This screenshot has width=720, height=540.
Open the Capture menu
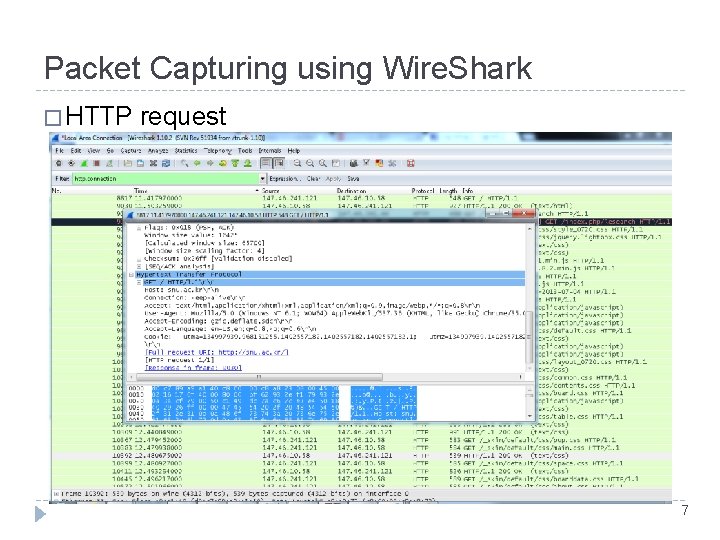tap(131, 151)
